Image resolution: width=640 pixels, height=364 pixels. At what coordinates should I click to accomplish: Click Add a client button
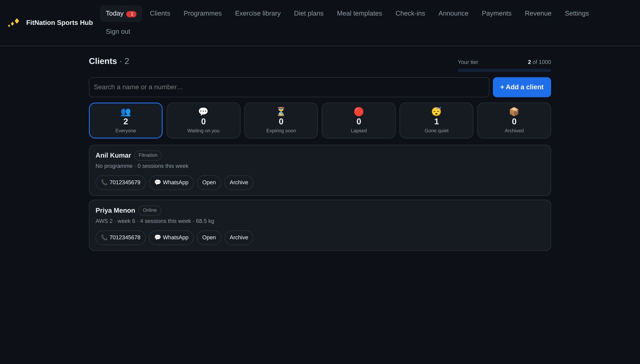522,87
